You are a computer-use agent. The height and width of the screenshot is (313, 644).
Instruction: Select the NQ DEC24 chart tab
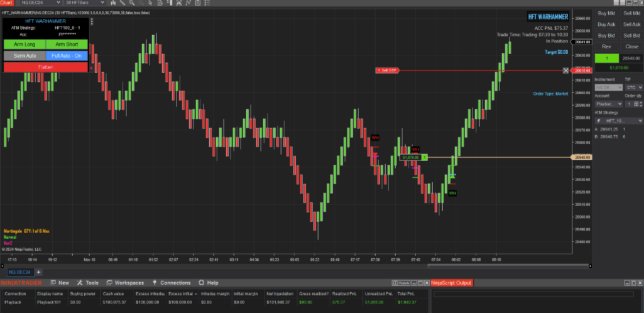[x=20, y=272]
